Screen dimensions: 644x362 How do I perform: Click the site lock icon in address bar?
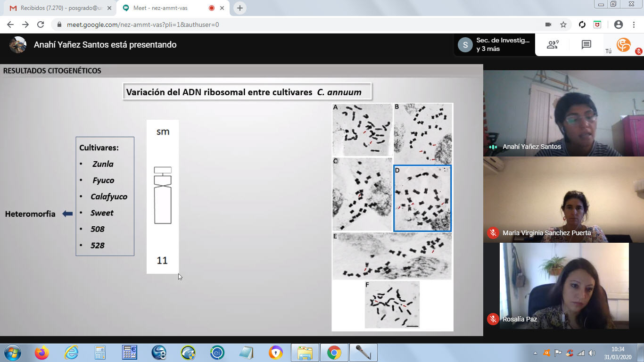click(x=59, y=25)
